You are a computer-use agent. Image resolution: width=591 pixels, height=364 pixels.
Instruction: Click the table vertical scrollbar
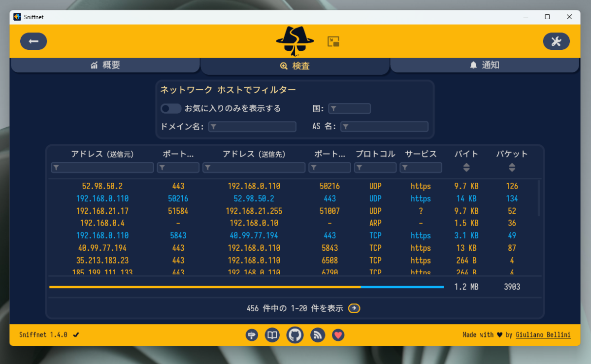[x=539, y=198]
